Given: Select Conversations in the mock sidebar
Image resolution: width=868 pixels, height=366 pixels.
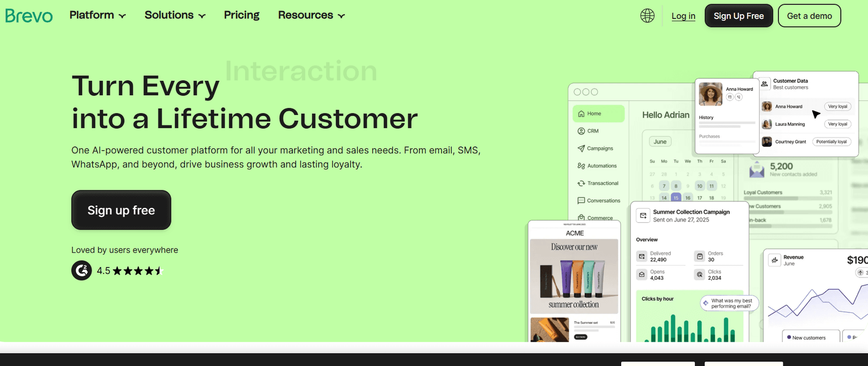Looking at the screenshot, I should click(x=598, y=201).
